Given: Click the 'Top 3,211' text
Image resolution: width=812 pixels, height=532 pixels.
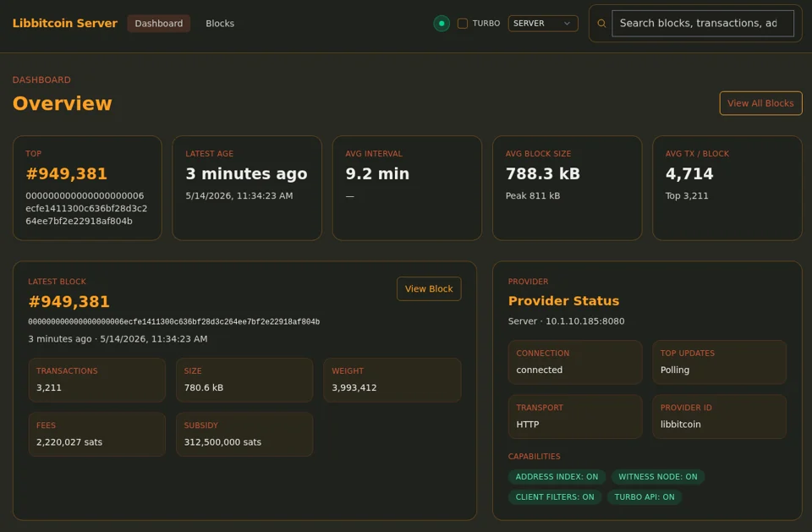Looking at the screenshot, I should [x=687, y=196].
